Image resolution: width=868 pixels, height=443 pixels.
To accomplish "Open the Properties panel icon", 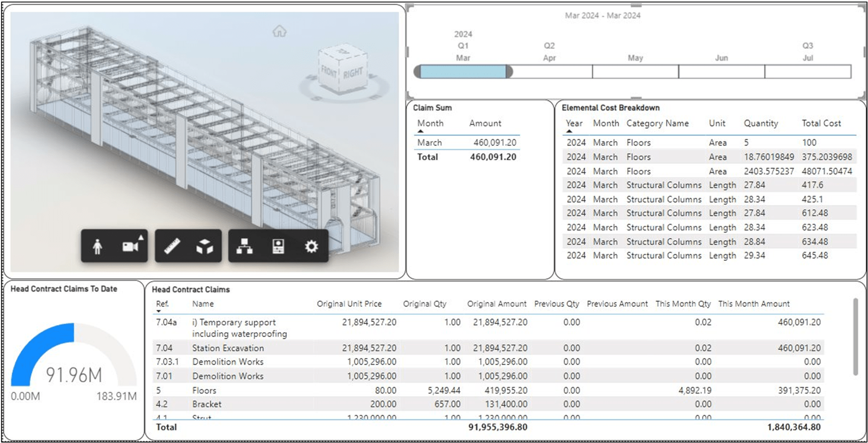I will coord(278,246).
